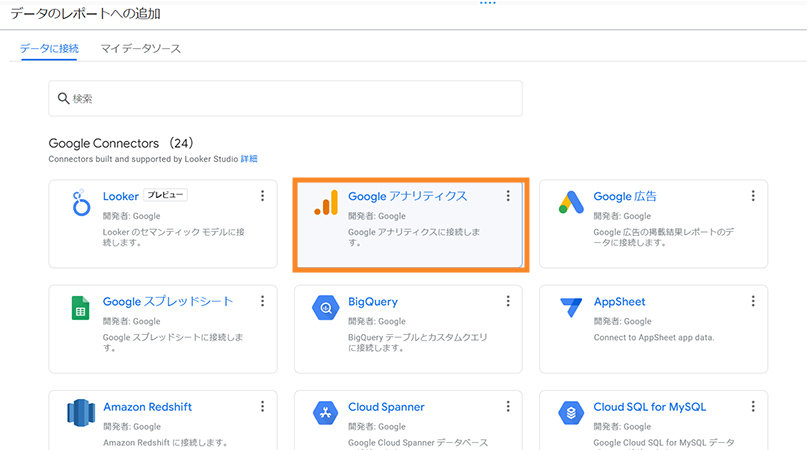Click the Google Sheets green icon
The height and width of the screenshot is (450, 810).
(81, 308)
